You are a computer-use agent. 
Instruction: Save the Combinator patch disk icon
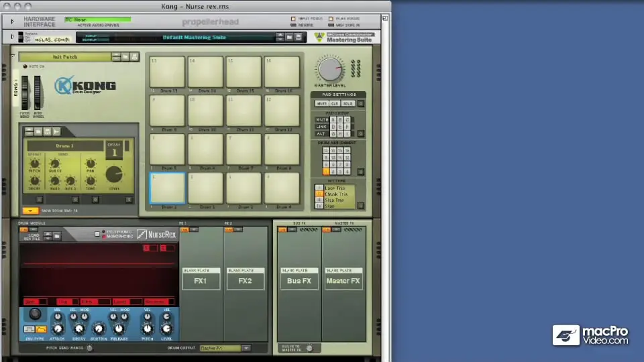coord(298,38)
